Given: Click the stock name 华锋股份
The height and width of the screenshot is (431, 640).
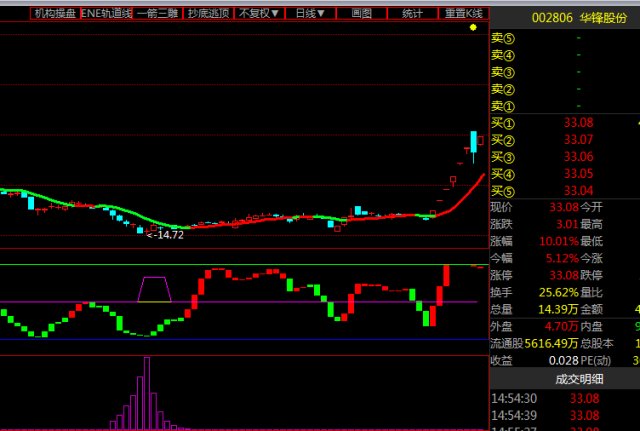Looking at the screenshot, I should pyautogui.click(x=603, y=18).
